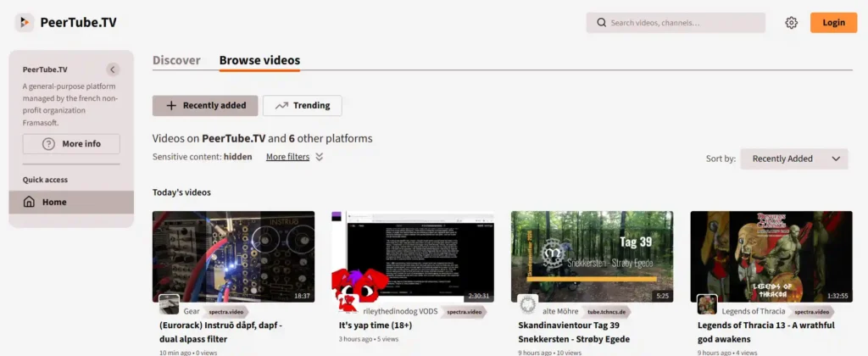This screenshot has width=868, height=356.
Task: Click the 1:32:55 duration badge
Action: click(x=837, y=296)
